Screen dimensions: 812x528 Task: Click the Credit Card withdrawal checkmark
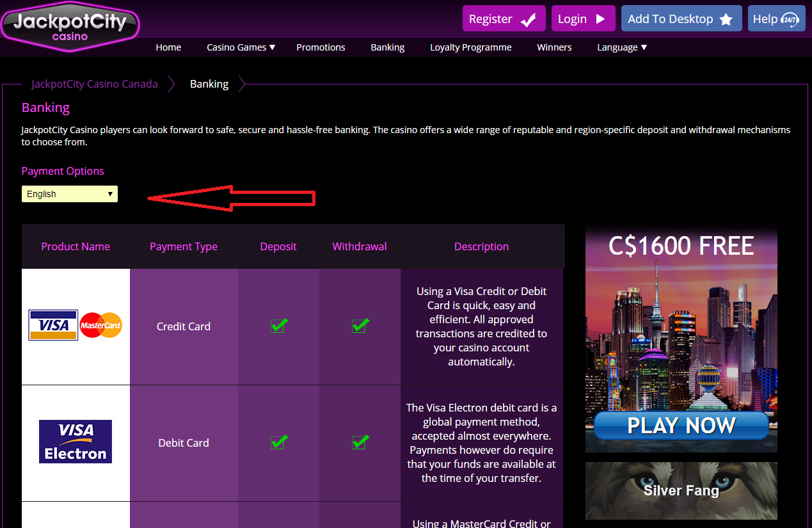pos(360,325)
